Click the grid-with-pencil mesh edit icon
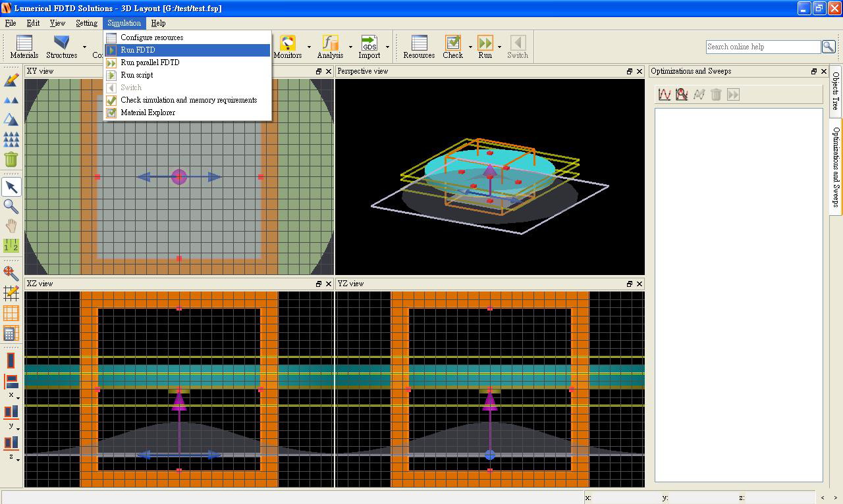 point(11,293)
